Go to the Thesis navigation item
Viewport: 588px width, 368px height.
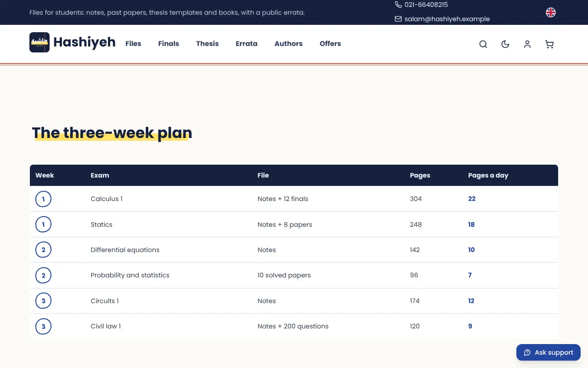[x=207, y=44]
